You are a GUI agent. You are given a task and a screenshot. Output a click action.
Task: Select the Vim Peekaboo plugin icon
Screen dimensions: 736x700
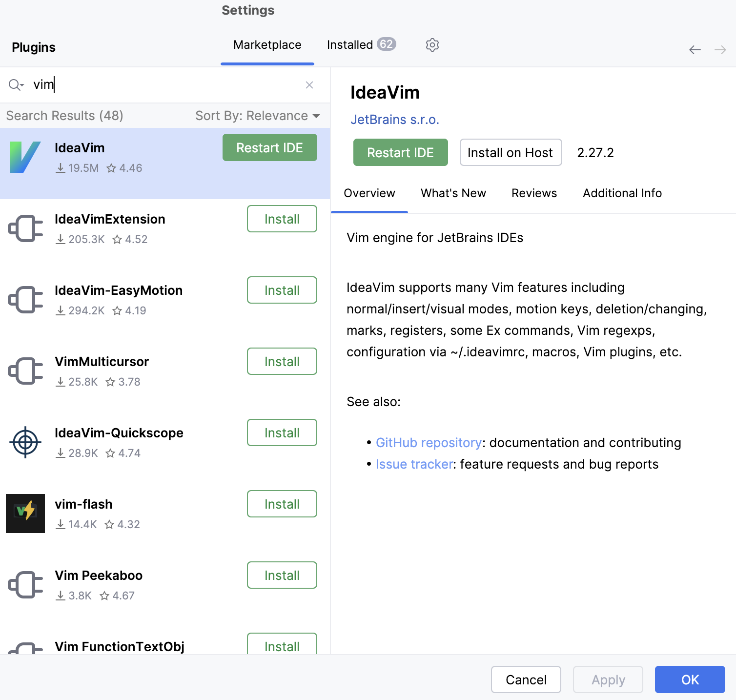pos(25,584)
